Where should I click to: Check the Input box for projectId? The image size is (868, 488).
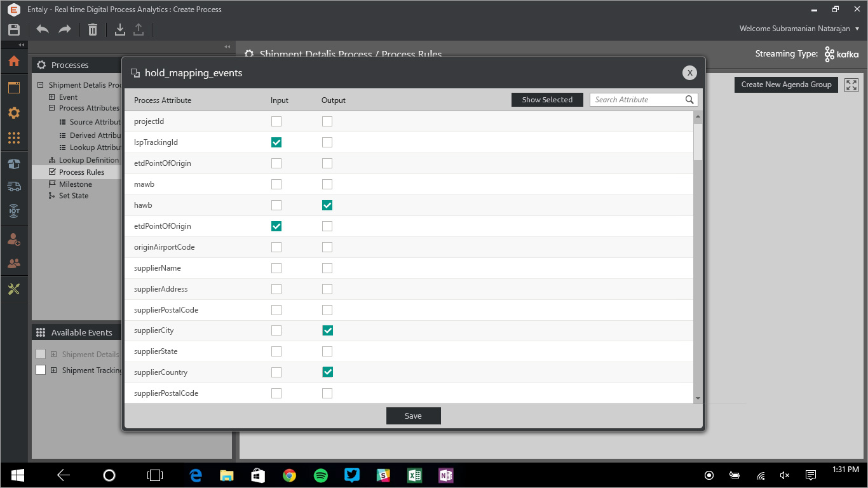click(x=276, y=121)
